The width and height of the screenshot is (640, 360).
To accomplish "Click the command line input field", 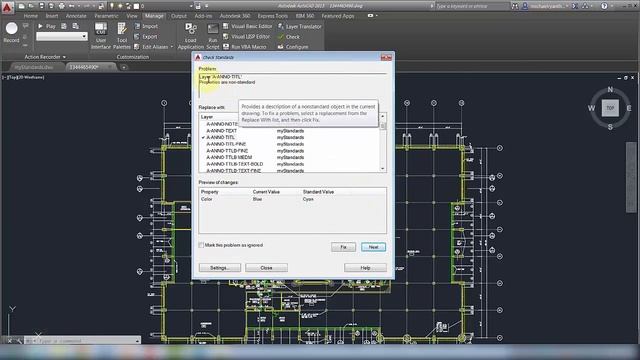I will pos(83,340).
